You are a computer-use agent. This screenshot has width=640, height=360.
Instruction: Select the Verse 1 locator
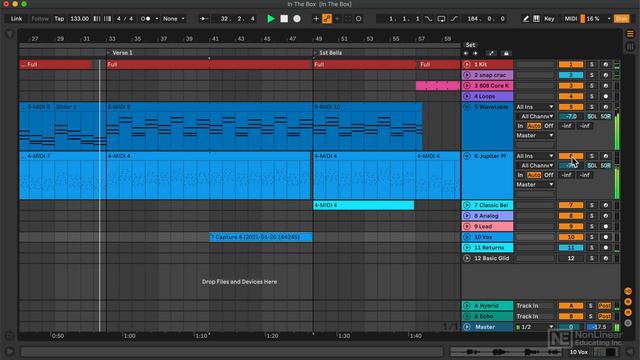pos(122,53)
